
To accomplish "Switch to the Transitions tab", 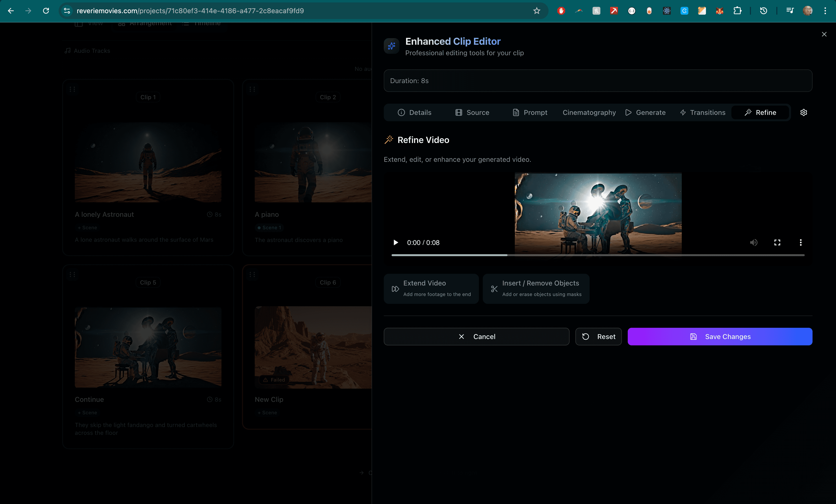I will click(x=703, y=113).
